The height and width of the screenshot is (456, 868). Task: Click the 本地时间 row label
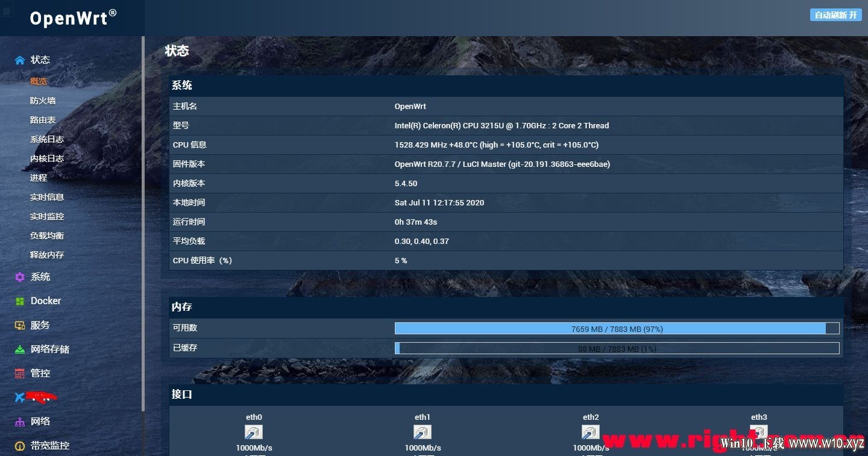189,202
